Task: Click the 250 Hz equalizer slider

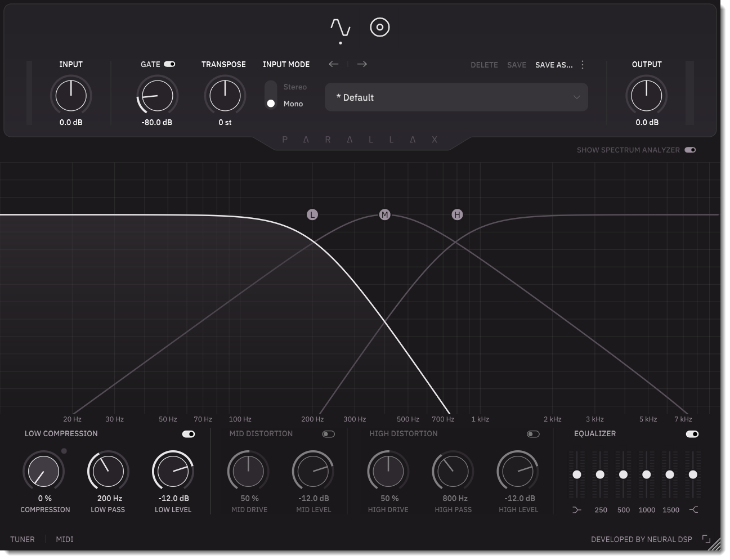Action: click(x=600, y=474)
